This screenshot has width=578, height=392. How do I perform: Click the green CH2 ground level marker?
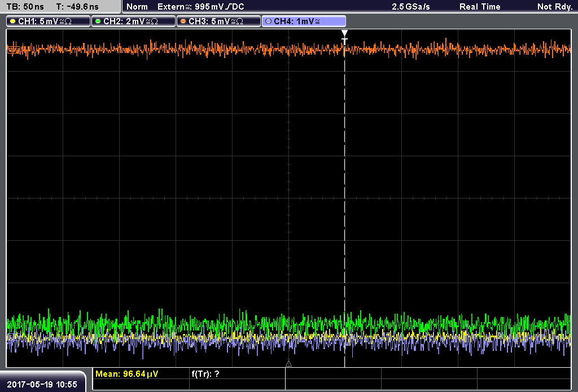(14, 324)
